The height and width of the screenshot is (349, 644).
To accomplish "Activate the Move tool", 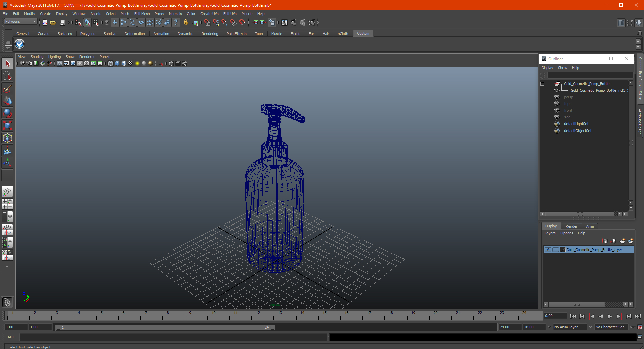I will [7, 101].
